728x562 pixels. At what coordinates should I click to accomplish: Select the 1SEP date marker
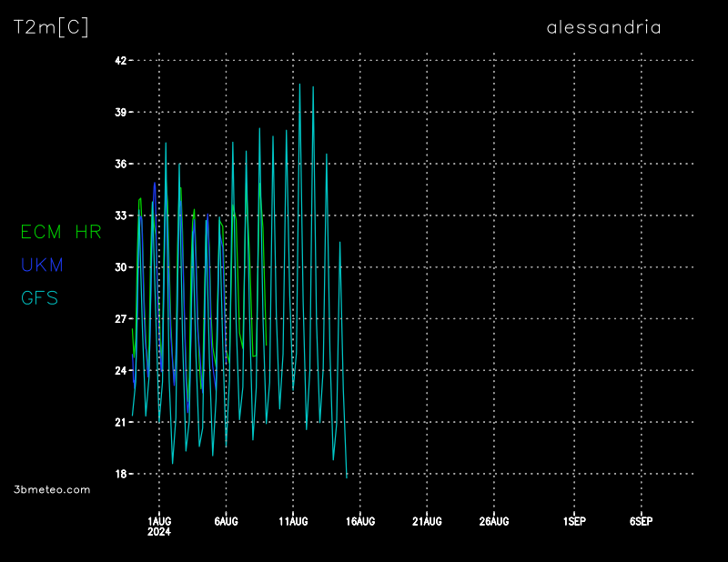tap(574, 521)
